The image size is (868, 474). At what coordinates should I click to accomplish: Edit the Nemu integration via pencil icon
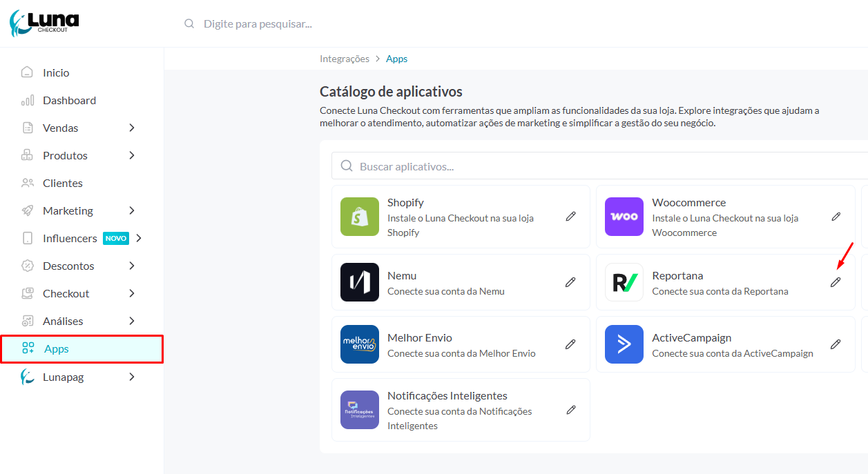[570, 282]
